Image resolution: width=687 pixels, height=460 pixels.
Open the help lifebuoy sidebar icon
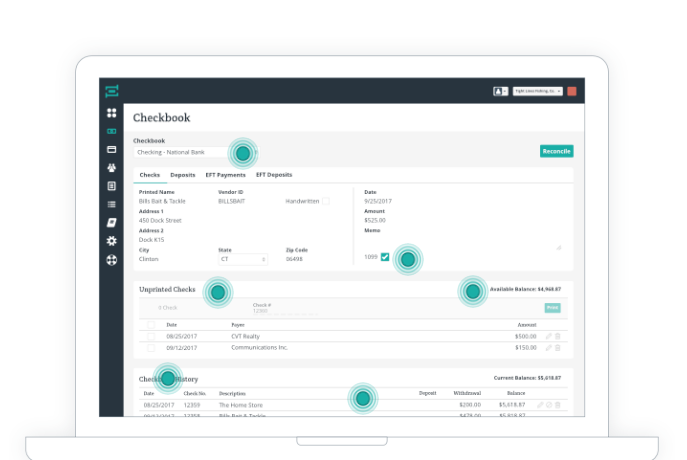click(112, 260)
